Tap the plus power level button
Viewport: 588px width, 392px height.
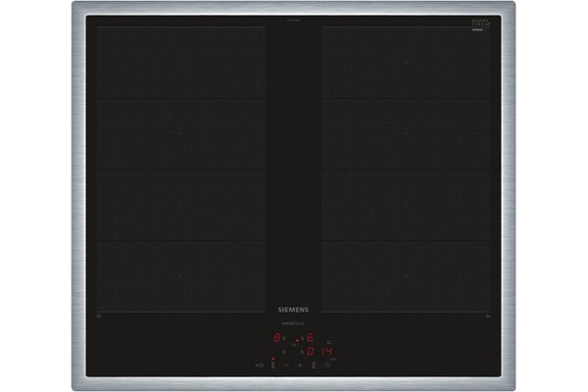point(300,365)
